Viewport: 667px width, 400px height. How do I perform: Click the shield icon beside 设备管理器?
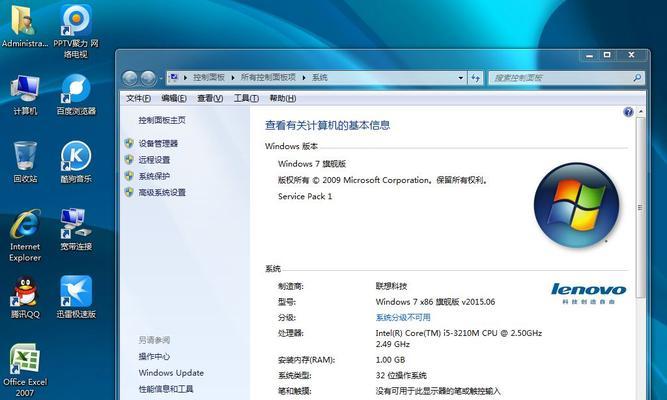click(129, 143)
